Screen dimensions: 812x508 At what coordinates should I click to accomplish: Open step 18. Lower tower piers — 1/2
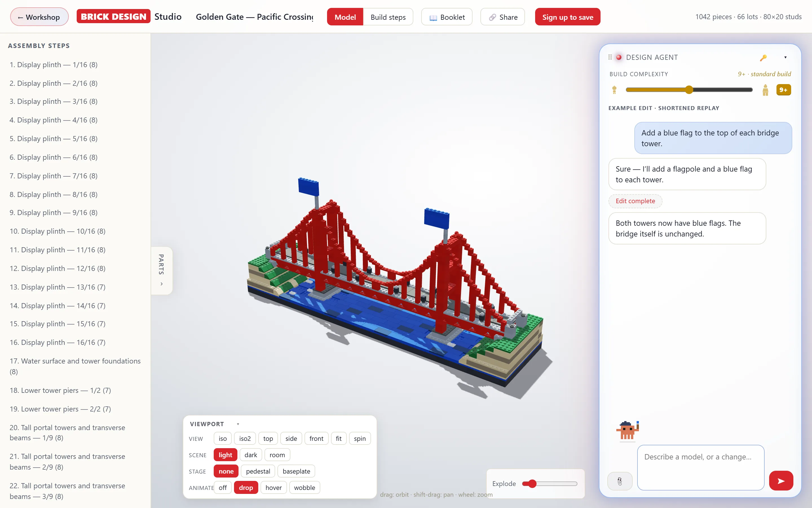click(x=60, y=390)
